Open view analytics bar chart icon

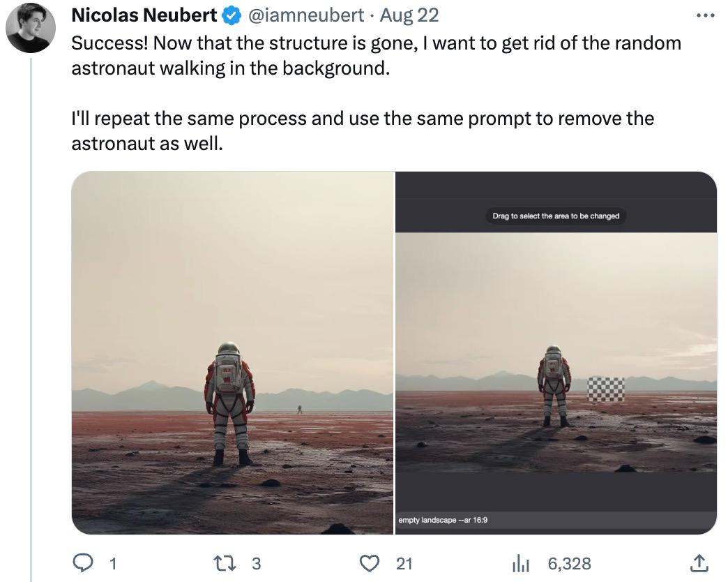pos(522,562)
